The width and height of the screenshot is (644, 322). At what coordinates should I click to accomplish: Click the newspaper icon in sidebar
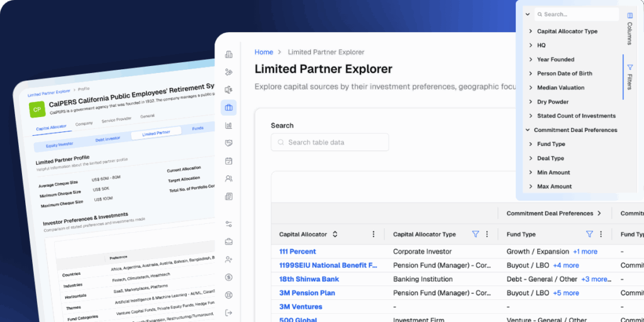(229, 196)
